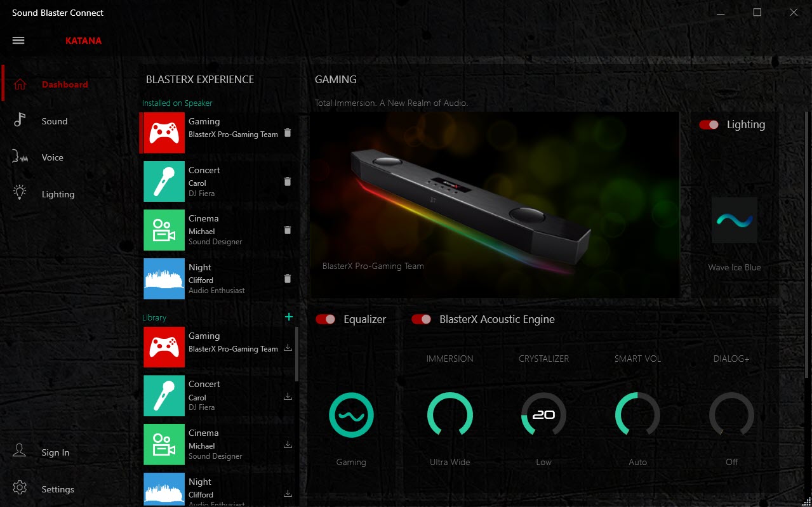Toggle the Equalizer switch
The width and height of the screenshot is (812, 507).
click(x=326, y=319)
